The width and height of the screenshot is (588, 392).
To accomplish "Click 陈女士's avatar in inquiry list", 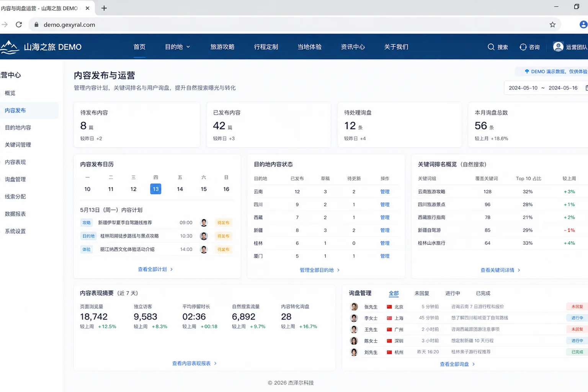I will click(354, 341).
